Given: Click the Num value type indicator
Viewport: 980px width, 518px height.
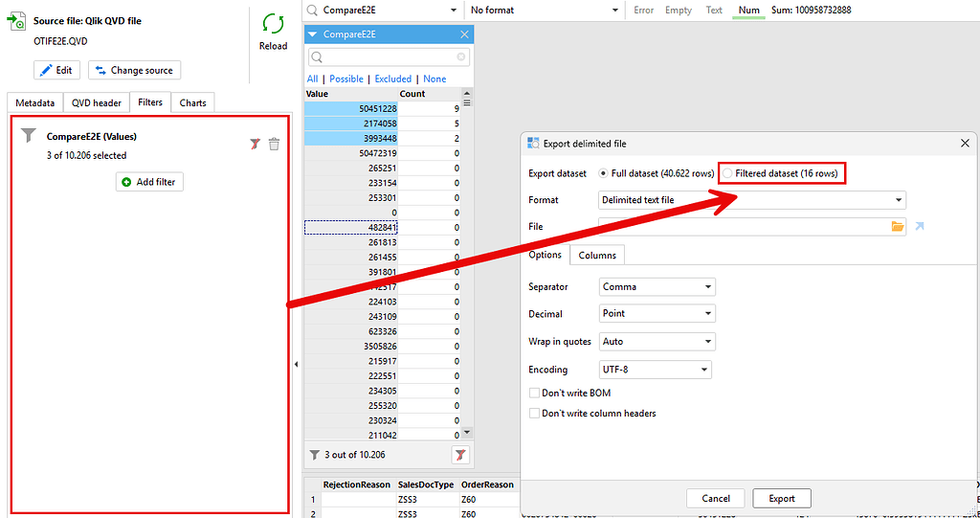Looking at the screenshot, I should [x=748, y=10].
